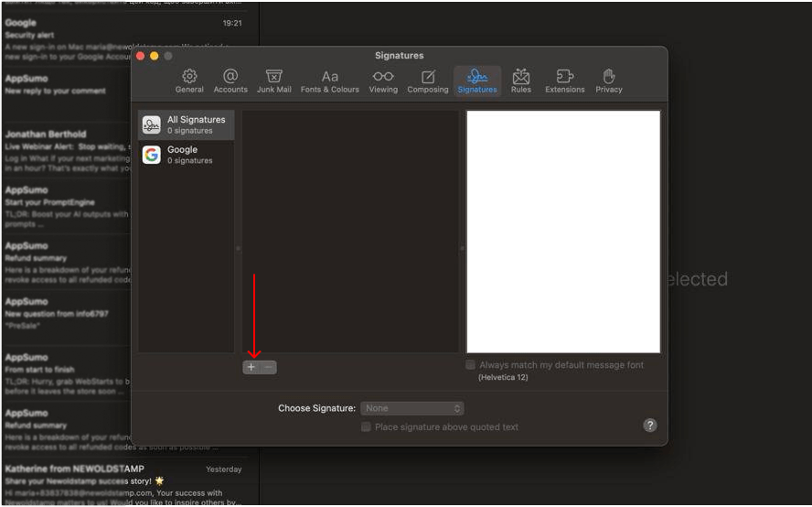Open the Composing preferences pane
Screen dimensions: 812x507
pyautogui.click(x=428, y=81)
